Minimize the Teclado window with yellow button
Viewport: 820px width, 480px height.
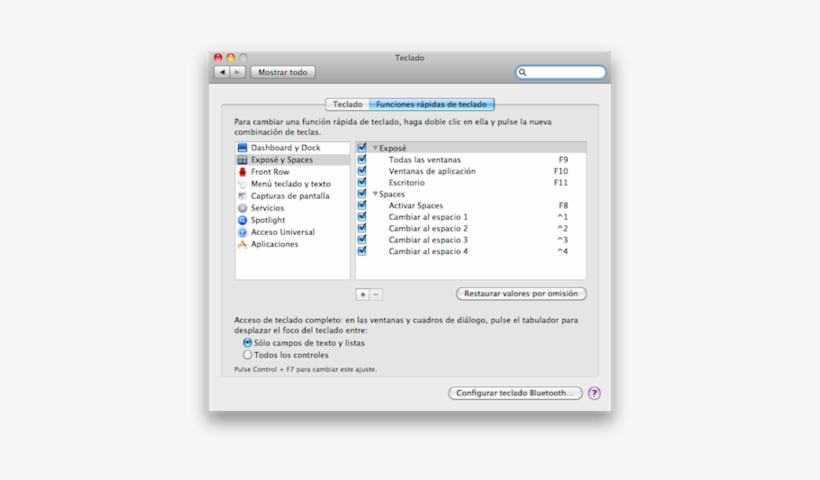click(231, 58)
